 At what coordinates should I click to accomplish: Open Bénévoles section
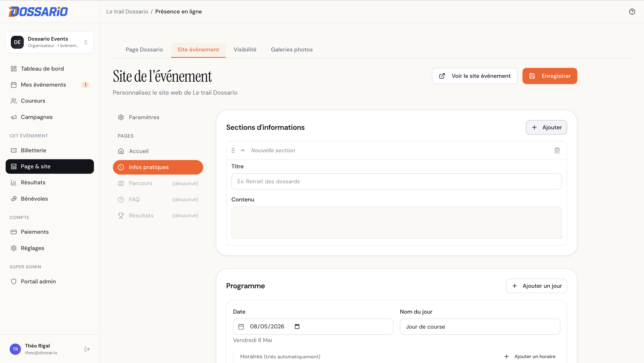coord(50,199)
